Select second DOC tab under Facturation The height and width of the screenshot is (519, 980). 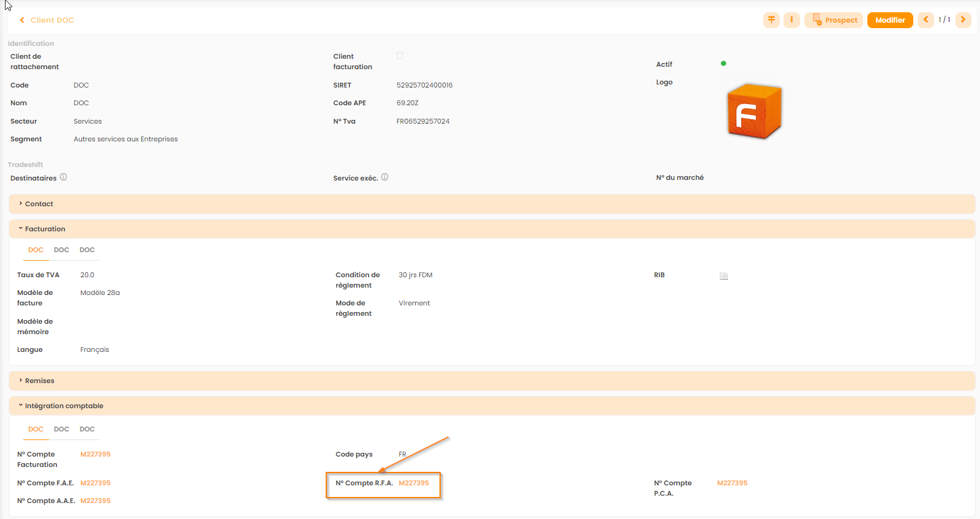(61, 250)
